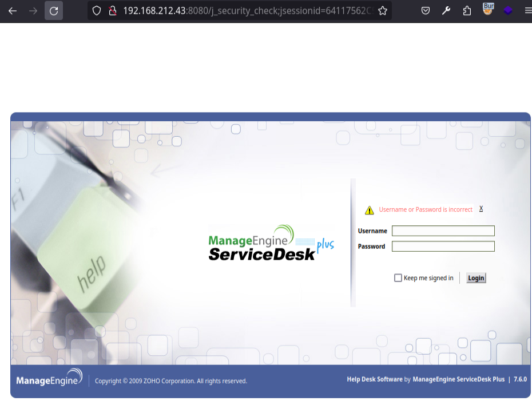Click the warning triangle beside the error
The height and width of the screenshot is (401, 532).
pos(369,209)
